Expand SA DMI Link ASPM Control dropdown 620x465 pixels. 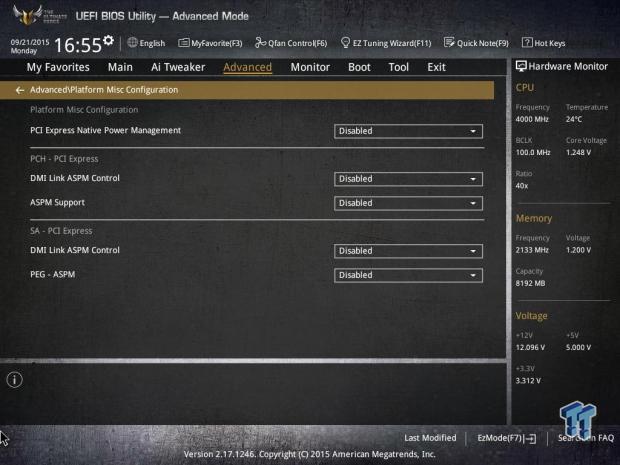click(408, 251)
